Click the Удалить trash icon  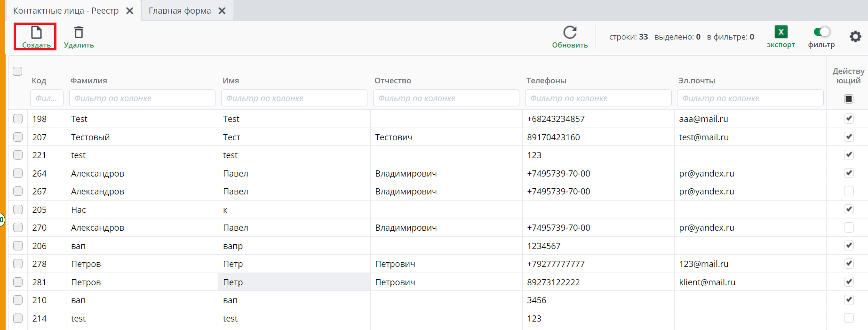[x=79, y=32]
